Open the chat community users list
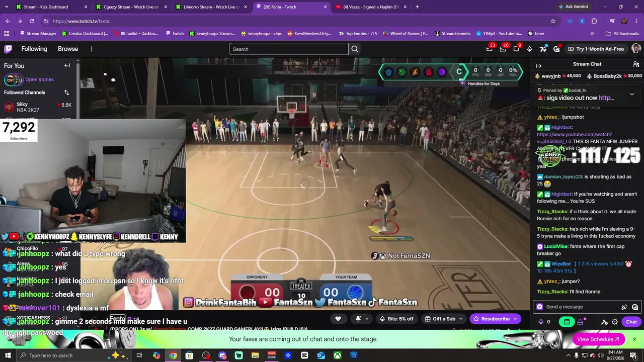Screen dimensions: 644x362 pos(636,64)
